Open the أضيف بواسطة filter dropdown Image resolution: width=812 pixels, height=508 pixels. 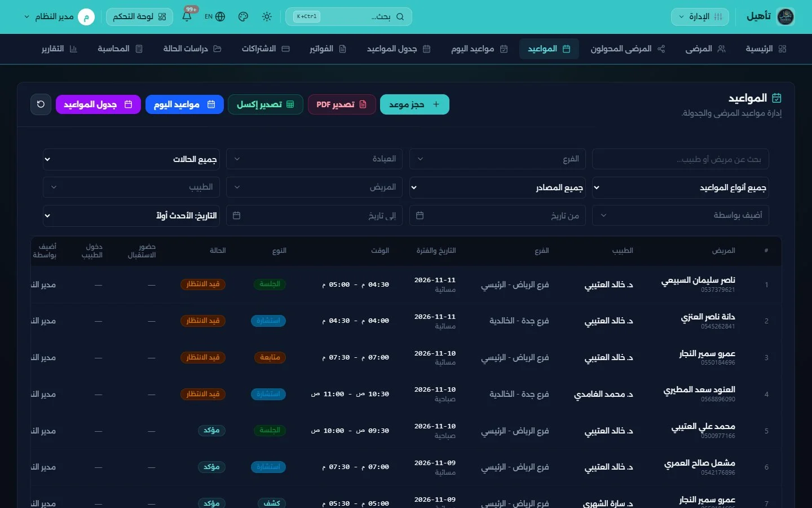point(681,216)
